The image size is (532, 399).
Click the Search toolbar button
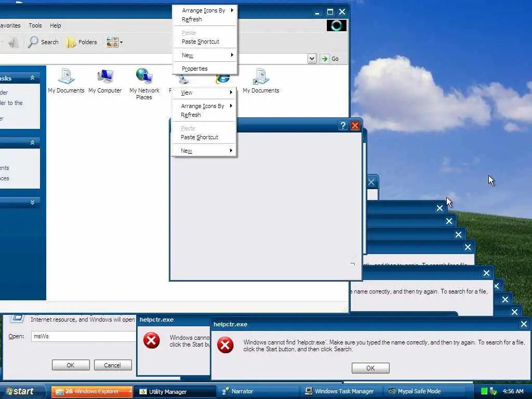point(43,42)
